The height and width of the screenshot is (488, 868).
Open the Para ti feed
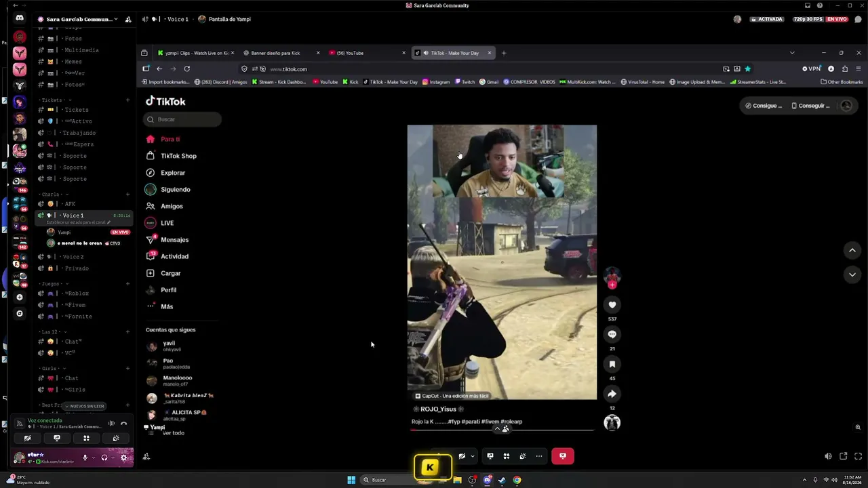[170, 139]
